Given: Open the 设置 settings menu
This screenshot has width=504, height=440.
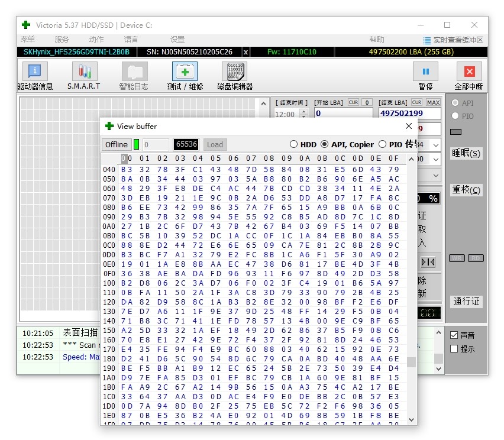Looking at the screenshot, I should point(177,40).
